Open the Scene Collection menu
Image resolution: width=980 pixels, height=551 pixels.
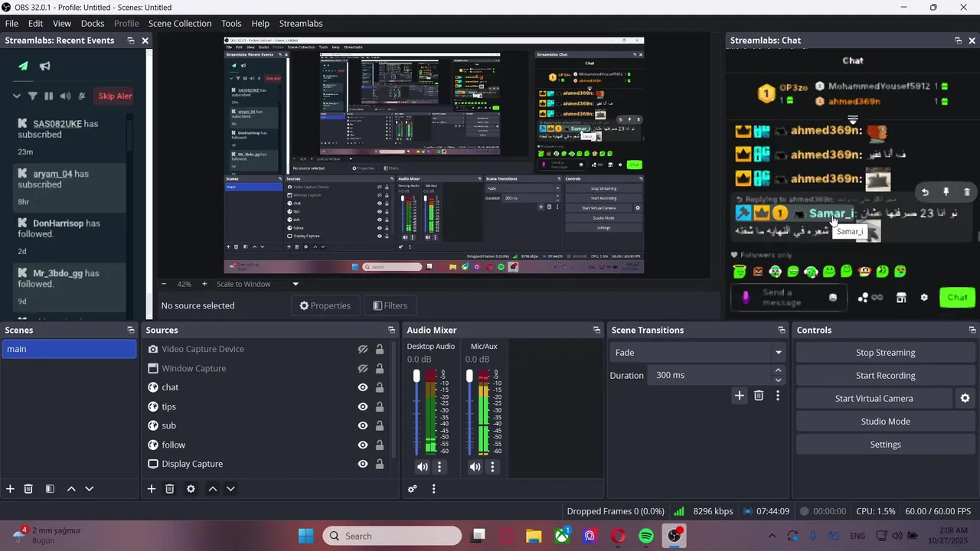pyautogui.click(x=180, y=23)
